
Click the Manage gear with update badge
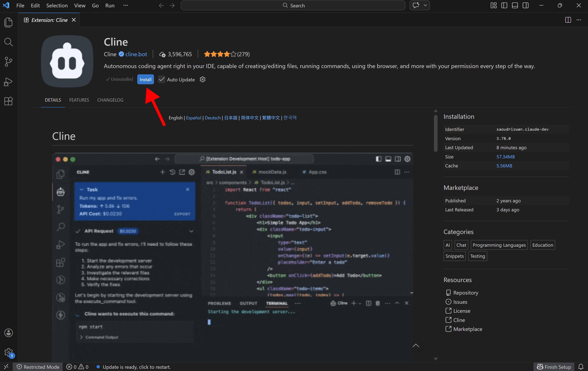click(x=9, y=352)
